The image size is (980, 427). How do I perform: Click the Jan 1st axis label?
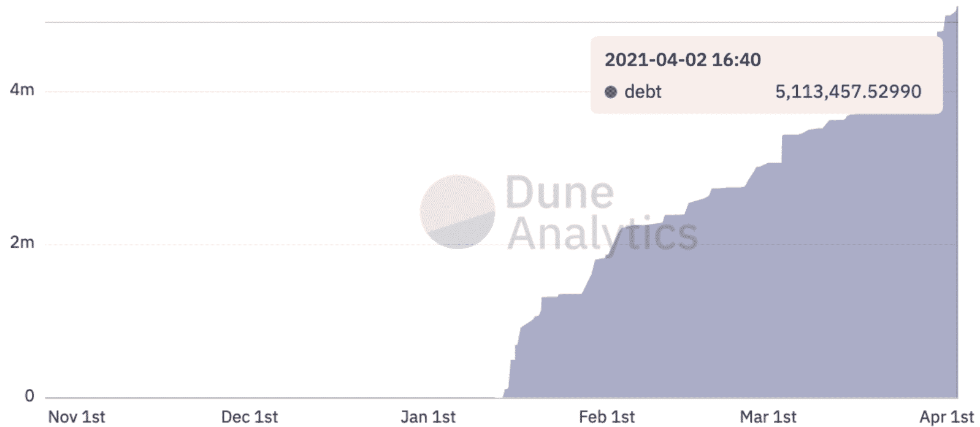click(x=428, y=417)
